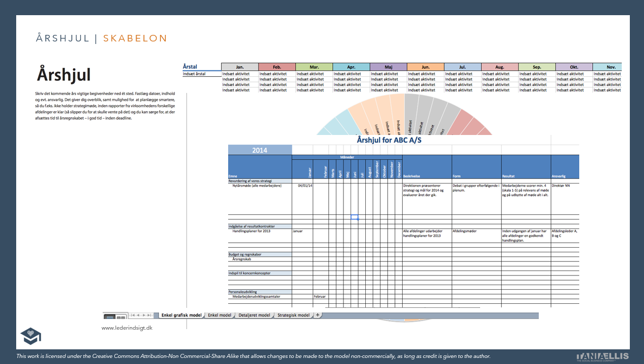Click the Februar cell in Medarbejderudviklingssamtaler row
644x364 pixels.
tap(320, 297)
